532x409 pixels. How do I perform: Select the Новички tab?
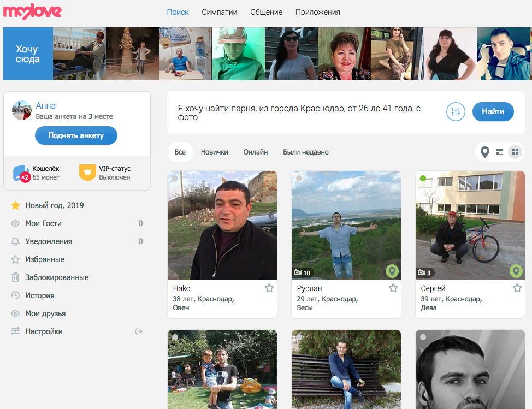pos(215,152)
